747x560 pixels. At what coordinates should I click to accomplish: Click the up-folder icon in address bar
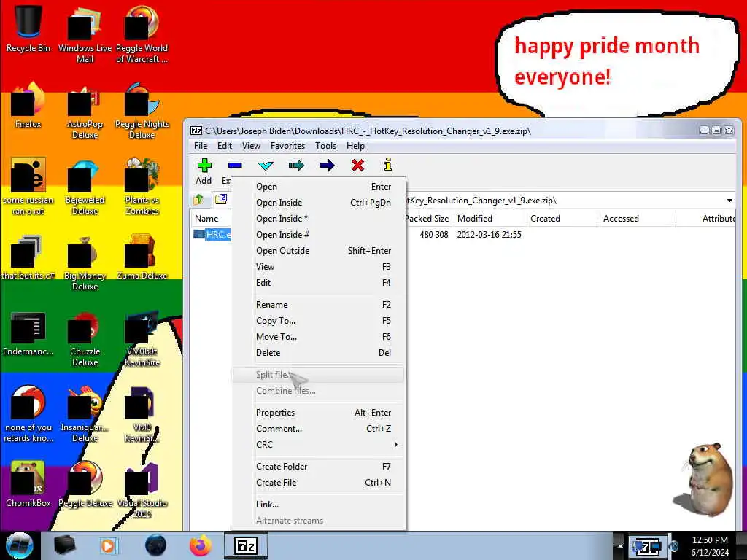click(199, 200)
